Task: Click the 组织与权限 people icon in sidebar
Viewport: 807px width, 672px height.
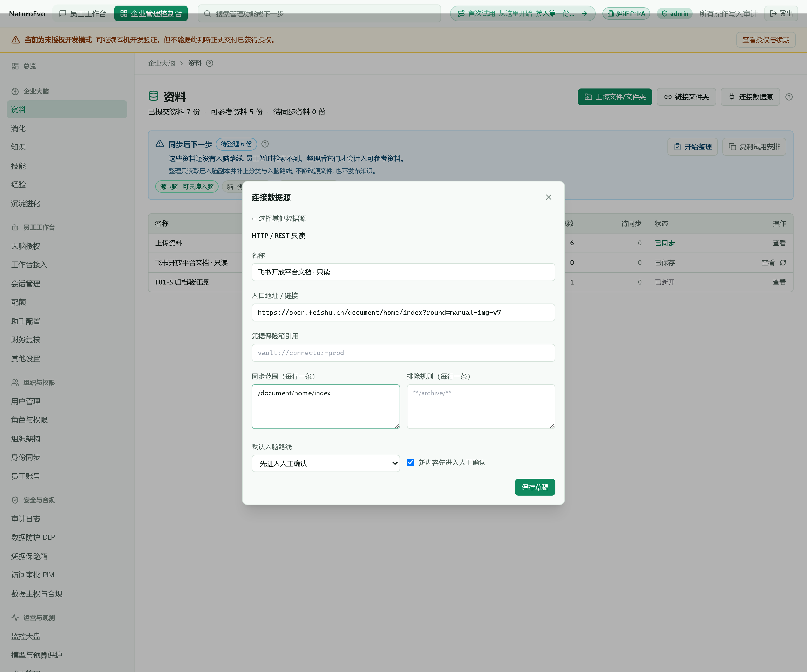Action: [x=15, y=382]
